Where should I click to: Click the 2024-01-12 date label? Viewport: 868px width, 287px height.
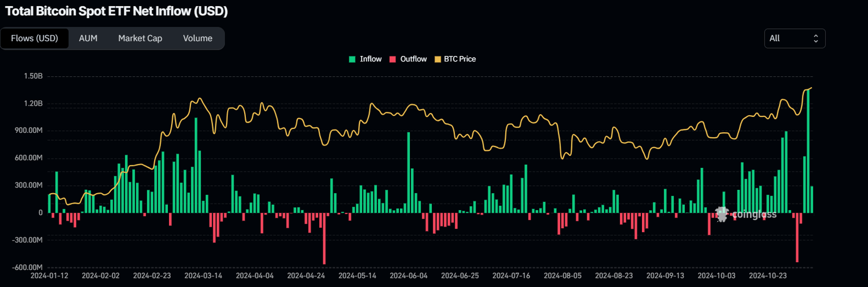tap(49, 276)
